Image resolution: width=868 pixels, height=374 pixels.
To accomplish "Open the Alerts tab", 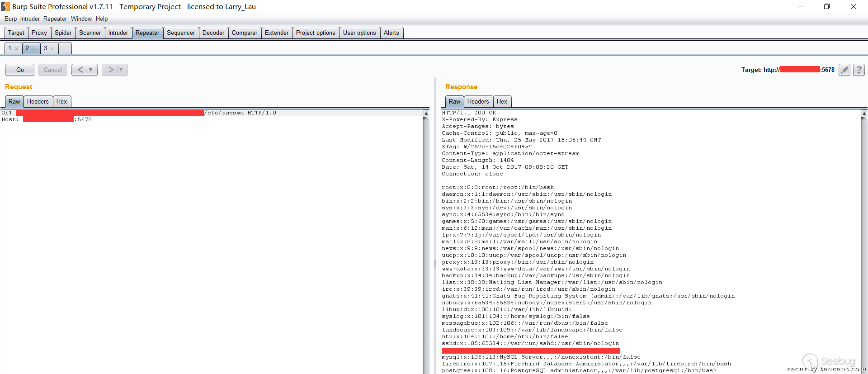I will point(392,33).
